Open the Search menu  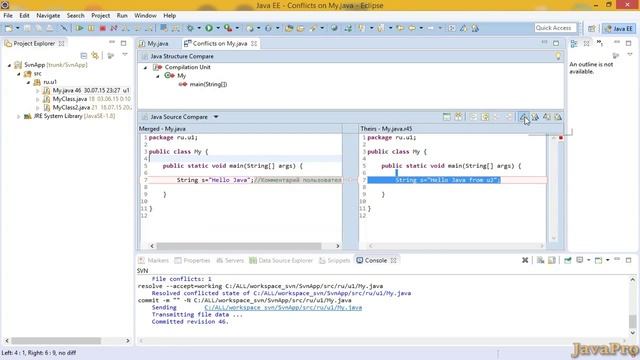pos(76,16)
